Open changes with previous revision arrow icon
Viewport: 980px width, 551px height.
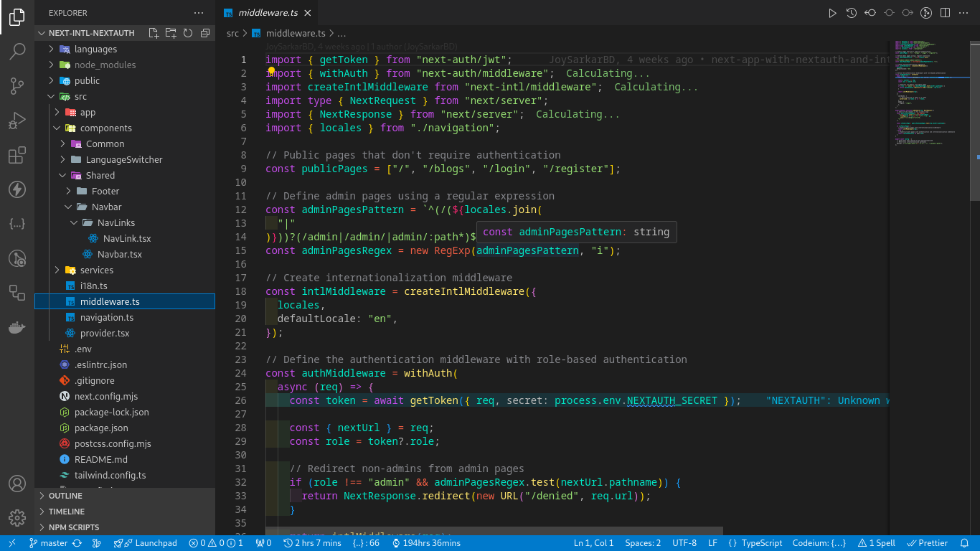coord(870,13)
